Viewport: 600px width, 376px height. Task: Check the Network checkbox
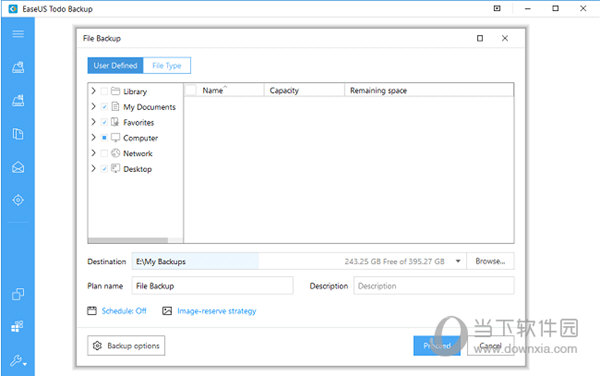click(x=104, y=153)
